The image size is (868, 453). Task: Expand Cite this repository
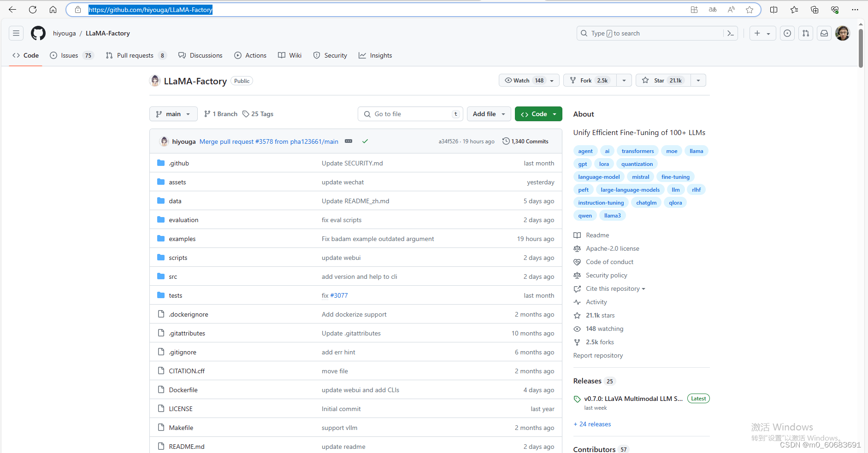(615, 288)
